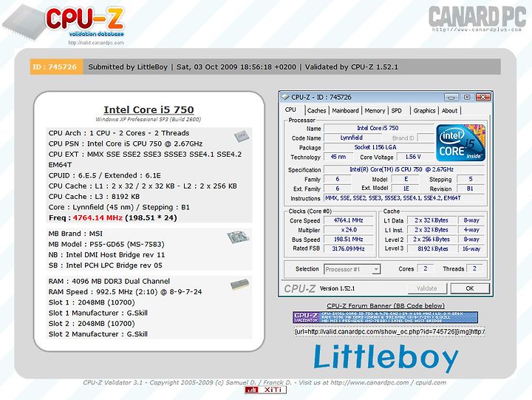
Task: Click the Cores count field
Action: tap(425, 268)
